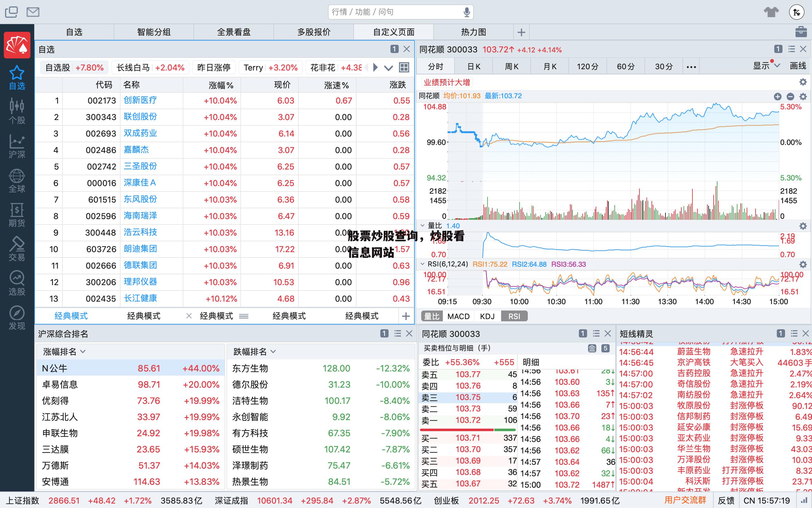Viewport: 812px width, 508px height.
Task: Select the 创新医疗 stock row
Action: pyautogui.click(x=225, y=100)
